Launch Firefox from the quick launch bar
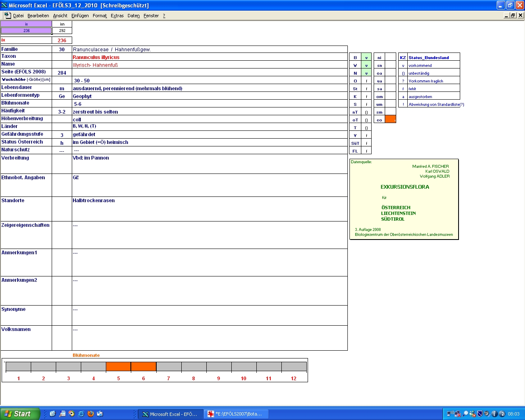Screen dimensions: 525x420 click(91, 414)
